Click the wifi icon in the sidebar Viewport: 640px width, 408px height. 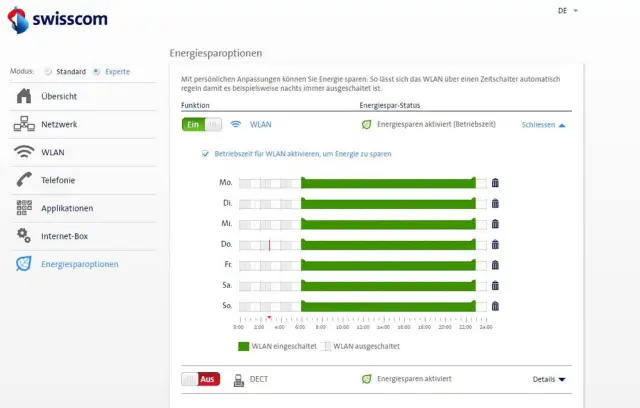point(24,152)
